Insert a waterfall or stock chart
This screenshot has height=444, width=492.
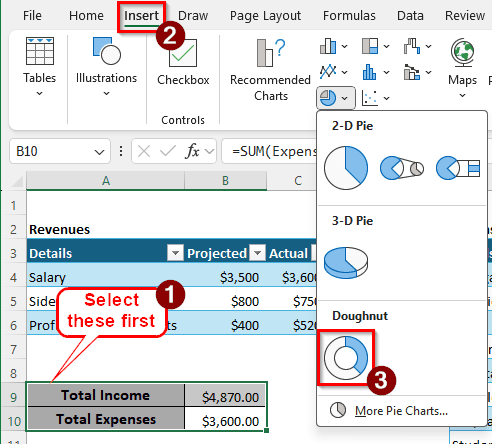coord(412,46)
